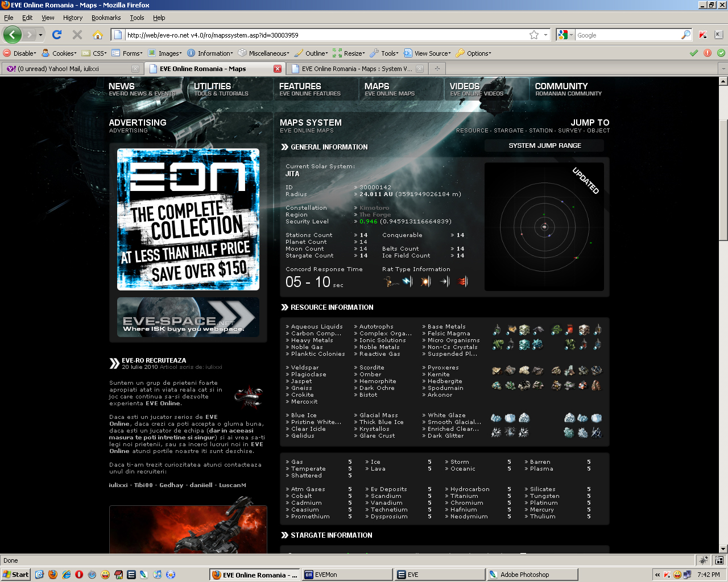
Task: Open the File menu
Action: point(9,18)
